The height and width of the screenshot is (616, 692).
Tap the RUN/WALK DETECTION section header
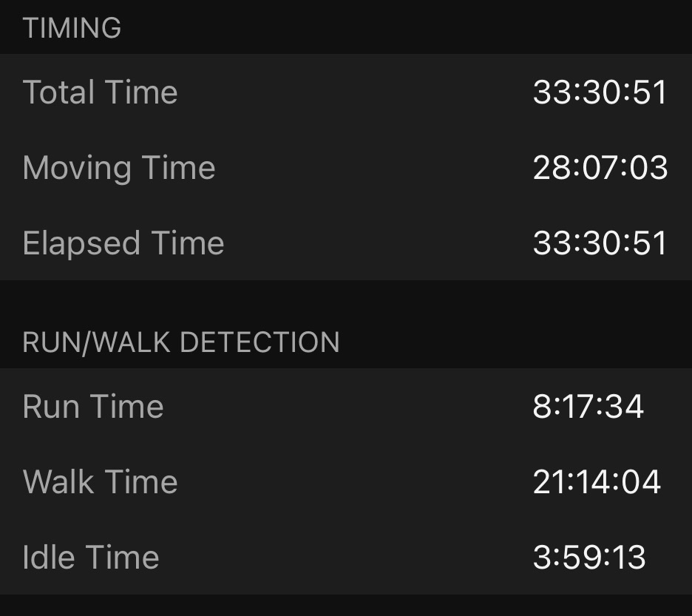(x=181, y=342)
